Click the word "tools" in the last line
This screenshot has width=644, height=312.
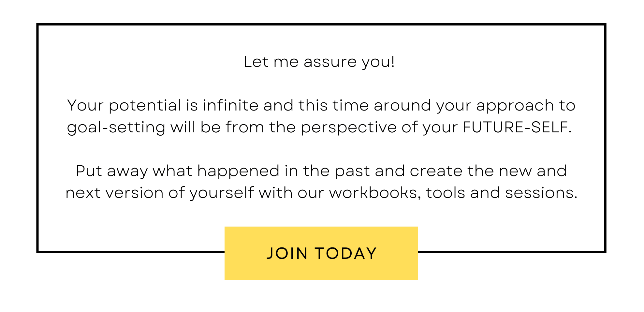tap(445, 193)
